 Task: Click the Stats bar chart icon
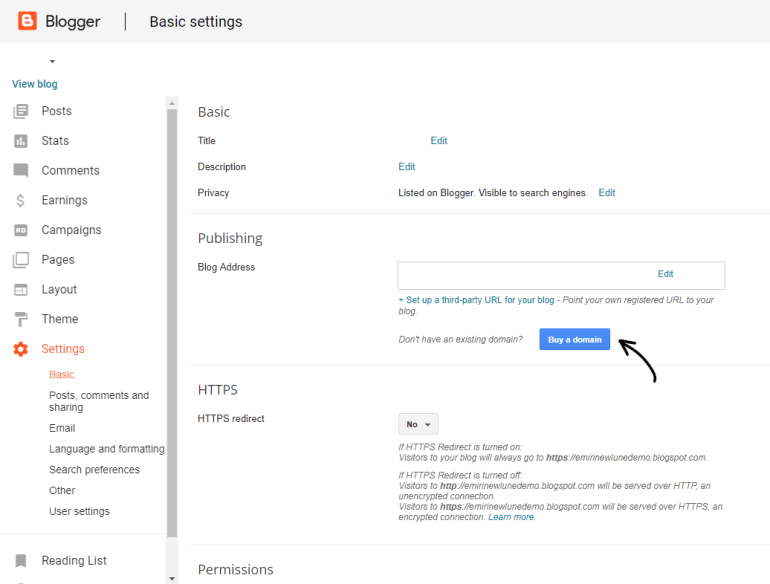click(21, 141)
